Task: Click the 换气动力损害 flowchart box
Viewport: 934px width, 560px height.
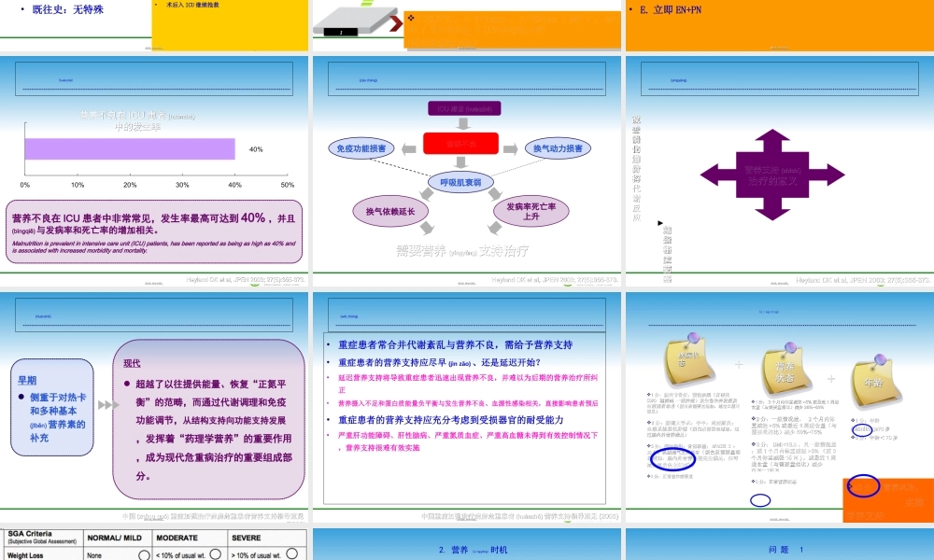Action: (558, 147)
